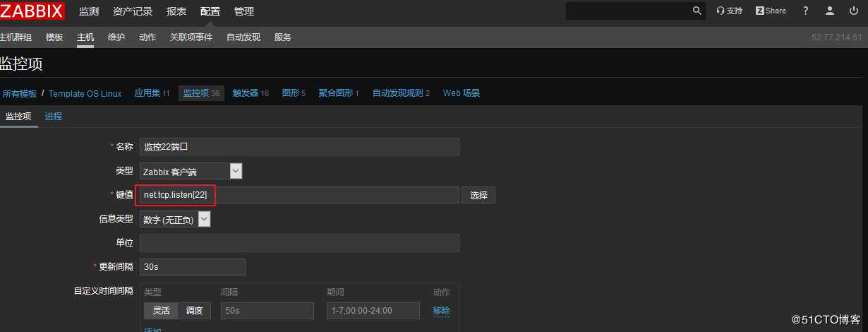Open the 资产记录 top menu
868x332 pixels.
(133, 11)
